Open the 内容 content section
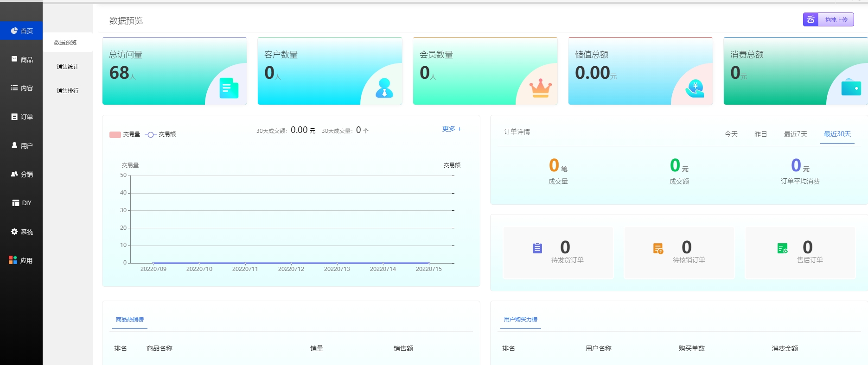 tap(21, 88)
